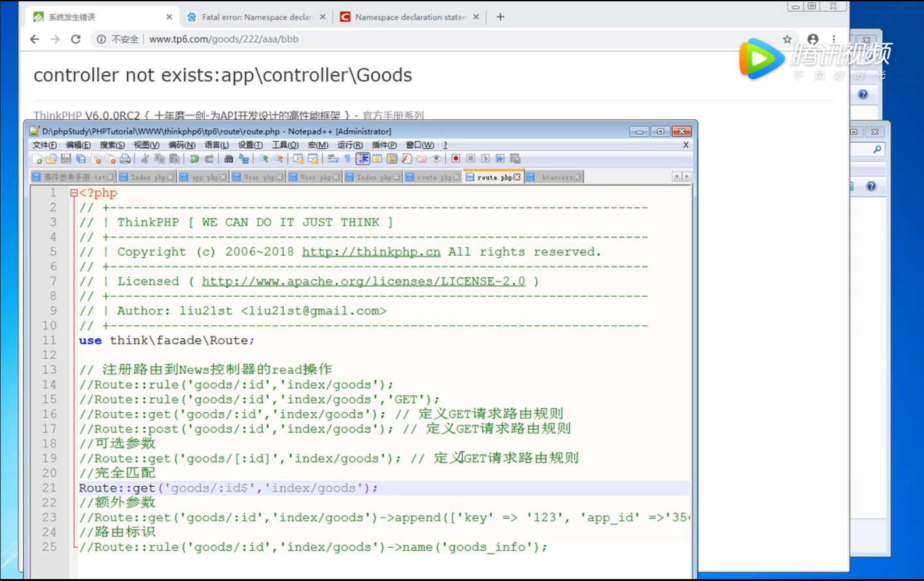Redo the last undone edit
This screenshot has width=924, height=581.
[209, 158]
